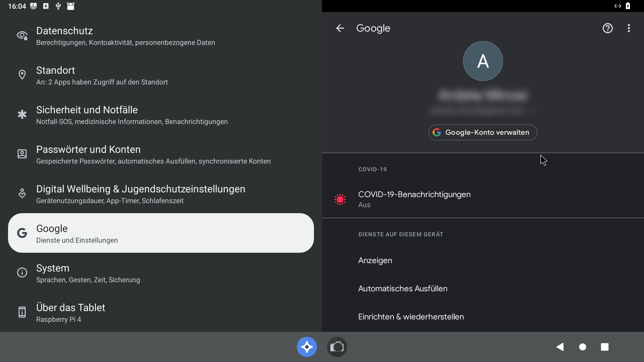The image size is (644, 362).
Task: Expand Automatisches Ausfüllen settings
Action: [402, 289]
